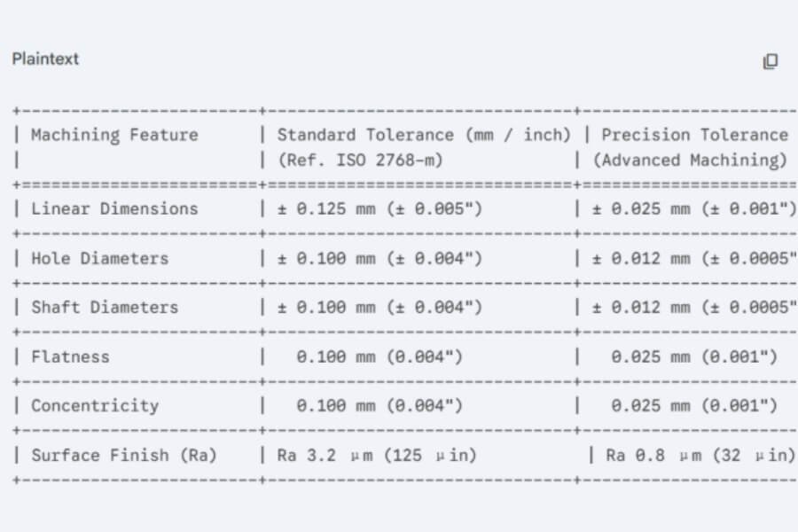
Task: Click the Machining Feature column header
Action: click(113, 135)
